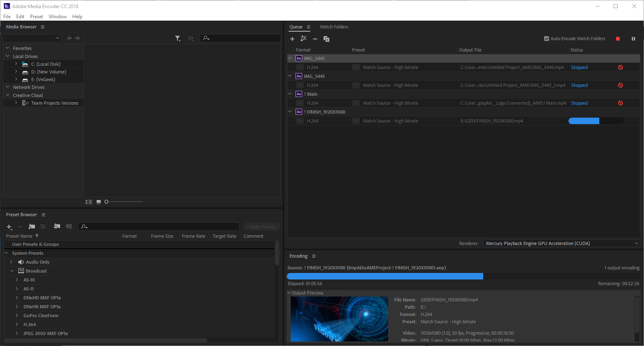The width and height of the screenshot is (644, 346).
Task: Open the Window menu
Action: click(x=58, y=17)
